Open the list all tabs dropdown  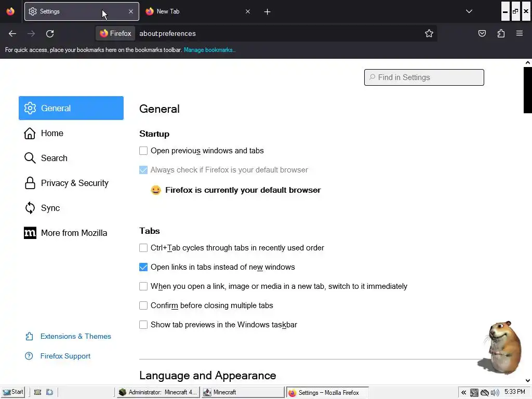tap(469, 11)
